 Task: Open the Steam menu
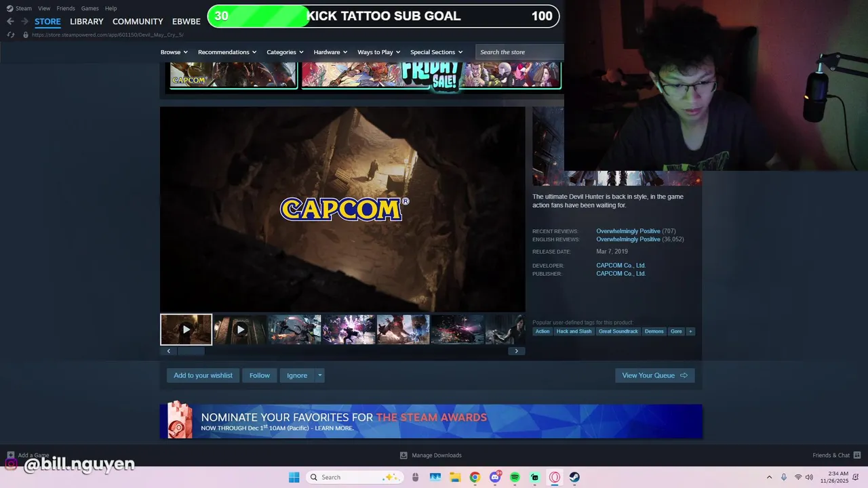click(24, 8)
